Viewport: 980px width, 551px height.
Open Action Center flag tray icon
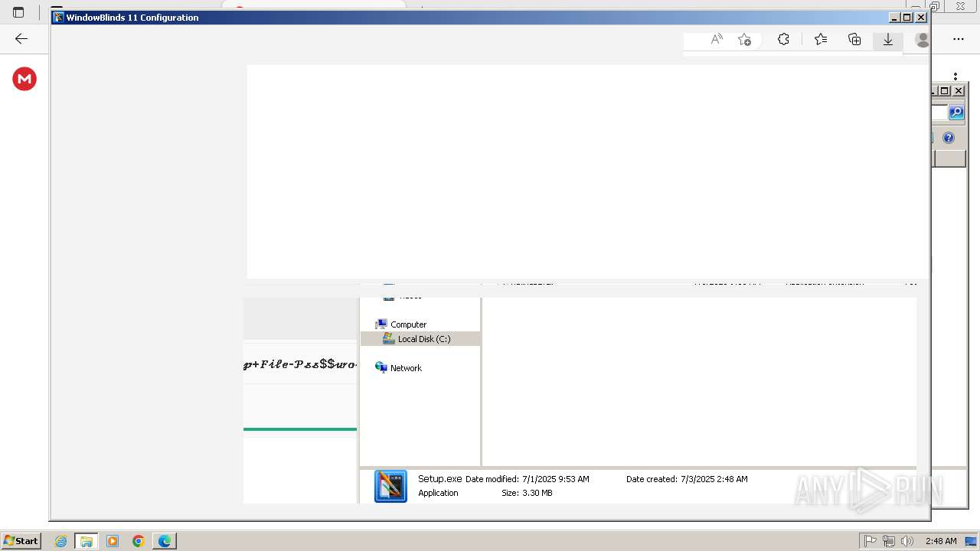pyautogui.click(x=871, y=541)
